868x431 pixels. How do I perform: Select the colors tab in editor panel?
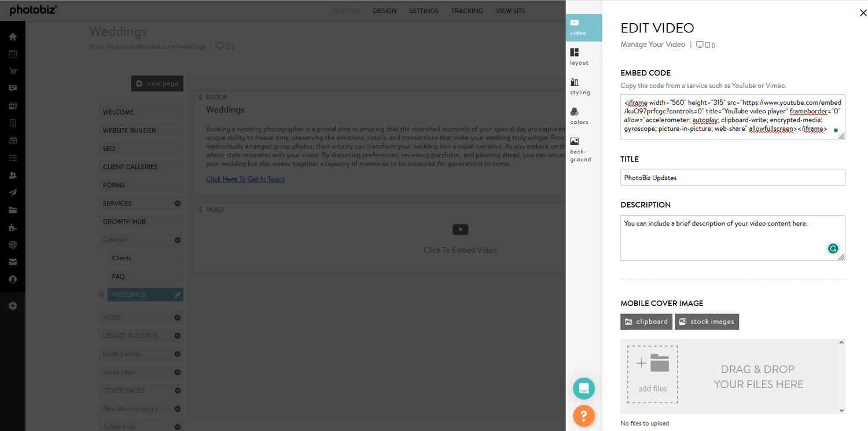[x=579, y=116]
